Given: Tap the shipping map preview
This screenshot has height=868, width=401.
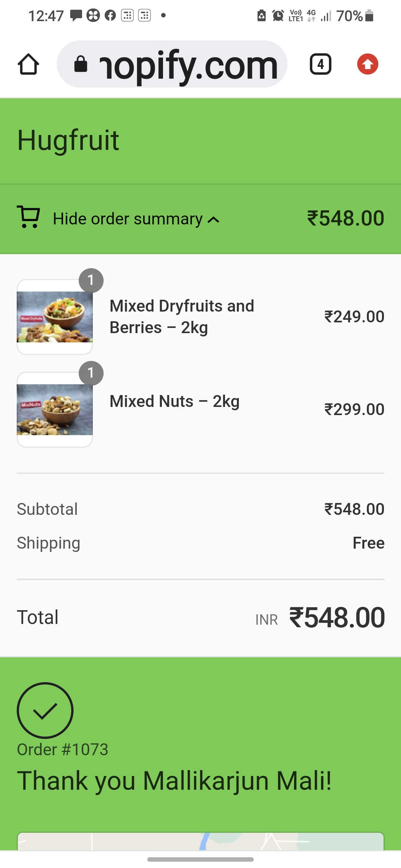Looking at the screenshot, I should click(x=200, y=841).
